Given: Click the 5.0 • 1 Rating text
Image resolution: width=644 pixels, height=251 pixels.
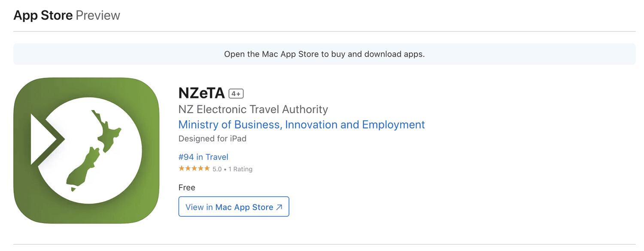Looking at the screenshot, I should click(232, 169).
